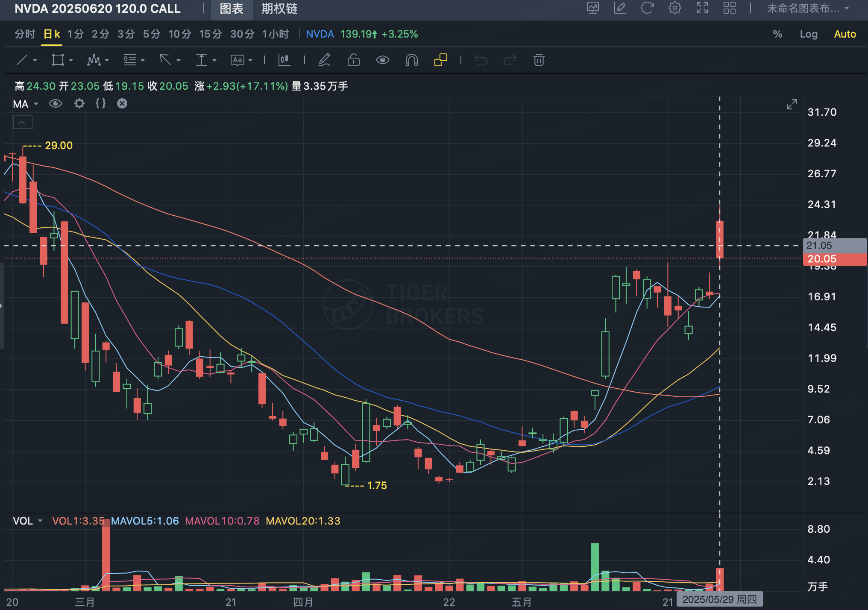Image resolution: width=868 pixels, height=610 pixels.
Task: Select the rectangle shape tool
Action: coord(58,60)
